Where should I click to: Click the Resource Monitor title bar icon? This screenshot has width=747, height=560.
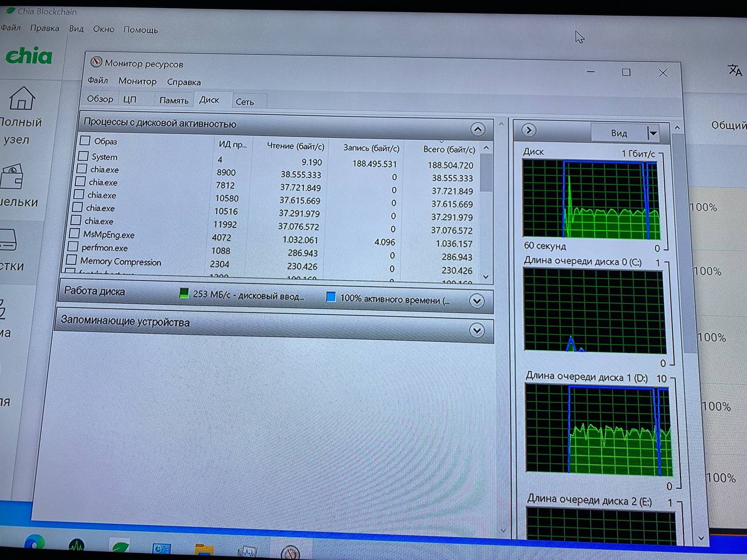[96, 62]
